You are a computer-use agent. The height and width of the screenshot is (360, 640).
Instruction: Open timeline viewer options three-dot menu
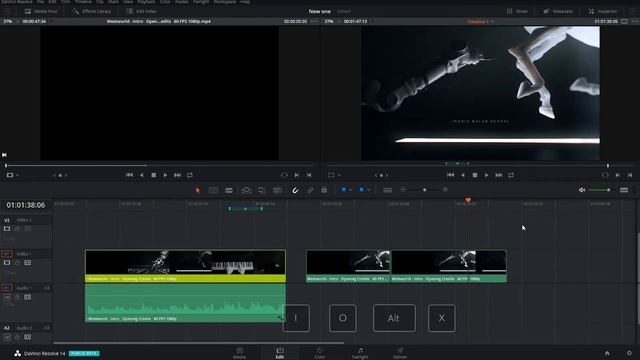pos(635,21)
